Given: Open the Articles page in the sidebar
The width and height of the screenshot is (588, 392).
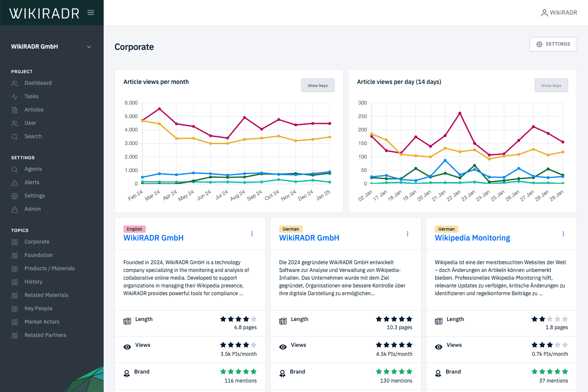Looking at the screenshot, I should [x=34, y=110].
